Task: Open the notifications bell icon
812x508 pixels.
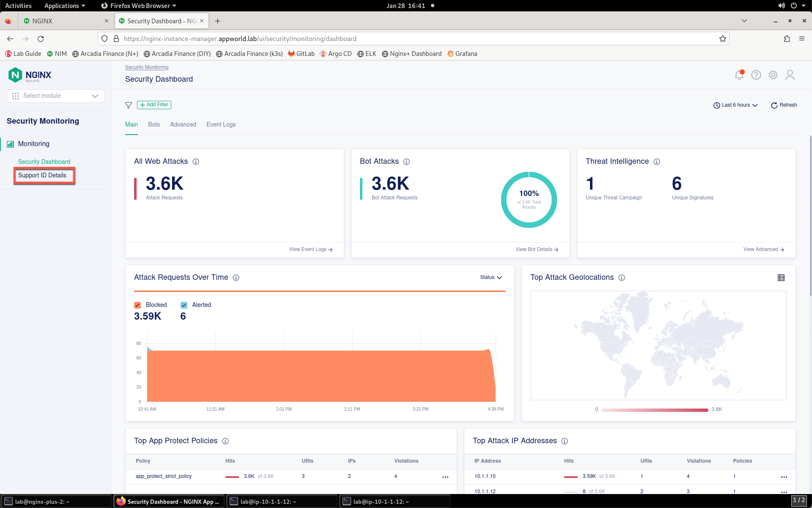Action: pos(739,75)
